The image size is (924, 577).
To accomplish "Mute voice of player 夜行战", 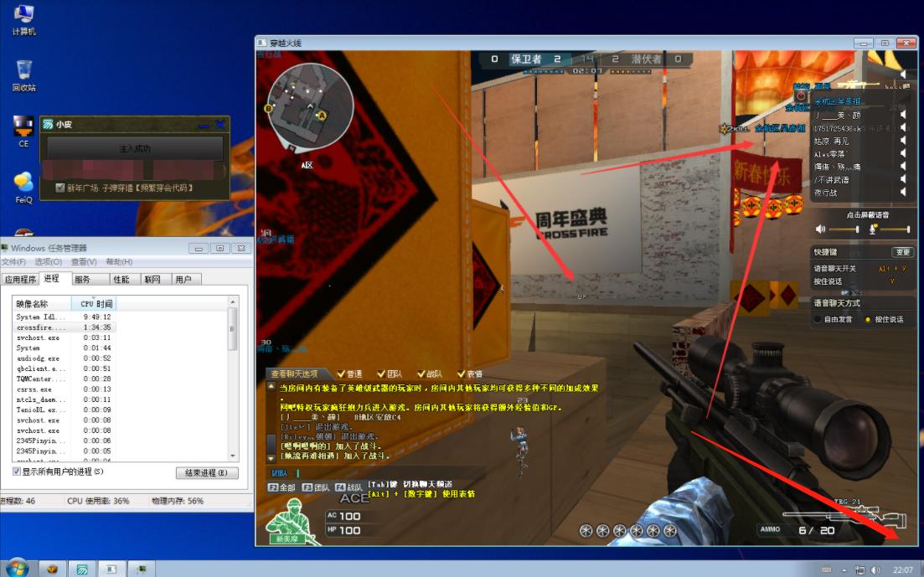I will tap(903, 192).
